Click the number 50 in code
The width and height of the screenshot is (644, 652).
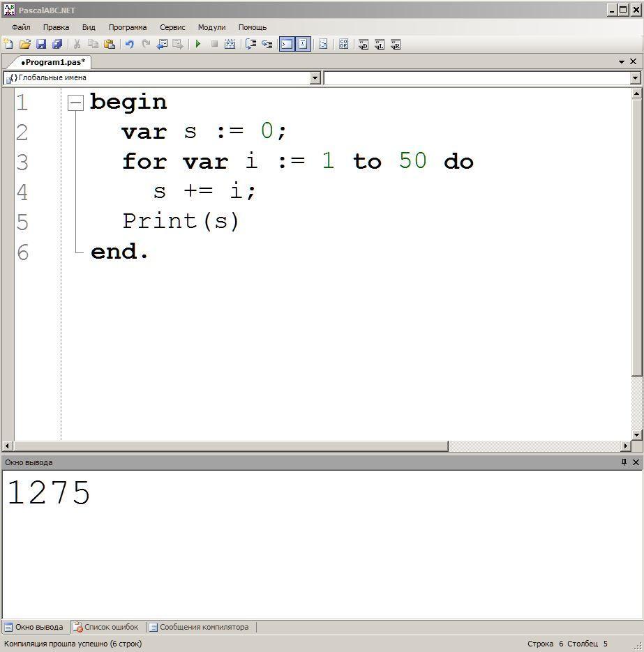click(412, 160)
